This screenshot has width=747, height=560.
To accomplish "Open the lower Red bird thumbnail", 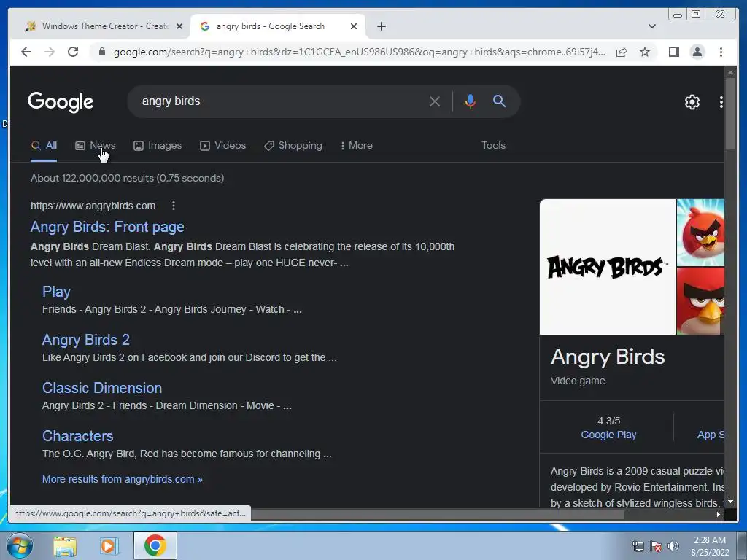I will [700, 301].
